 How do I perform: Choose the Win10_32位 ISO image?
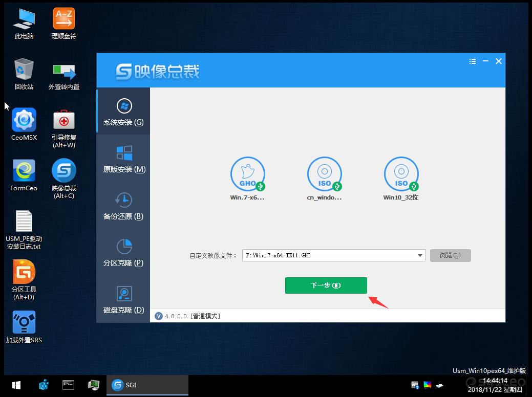click(x=401, y=179)
